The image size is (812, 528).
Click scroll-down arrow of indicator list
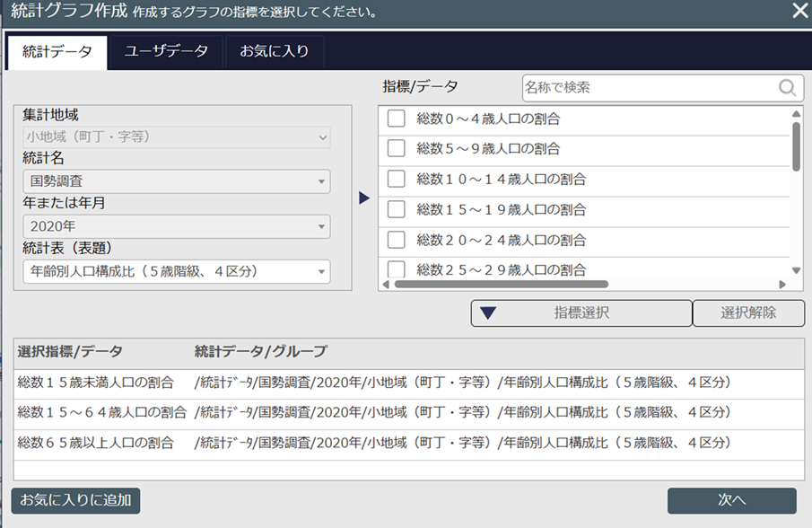point(796,270)
